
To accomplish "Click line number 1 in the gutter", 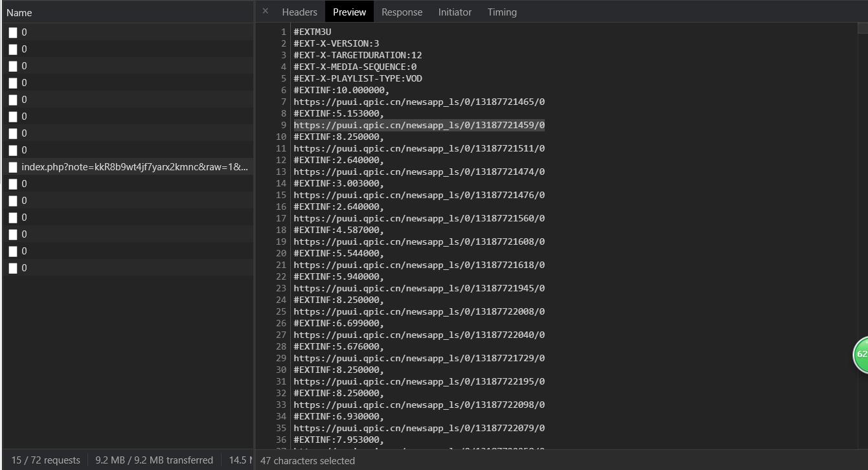I will [284, 32].
